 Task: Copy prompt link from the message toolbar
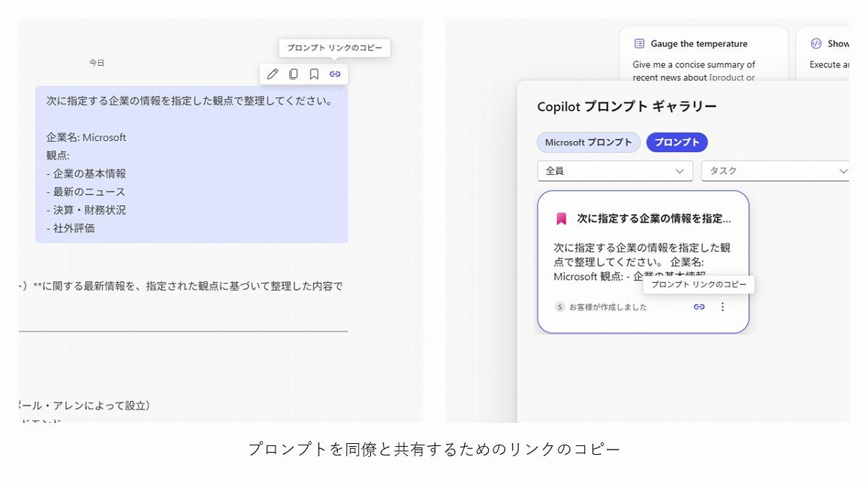tap(335, 74)
